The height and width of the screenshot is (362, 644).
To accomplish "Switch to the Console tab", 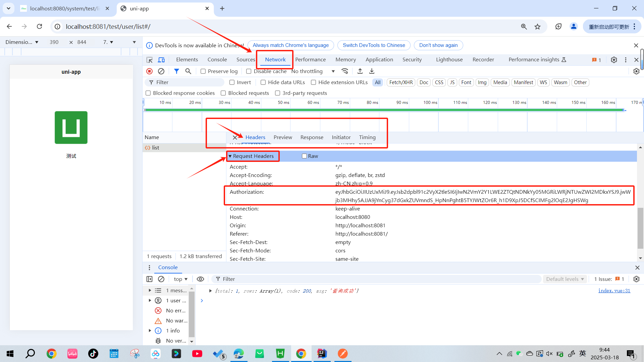I will 217,60.
